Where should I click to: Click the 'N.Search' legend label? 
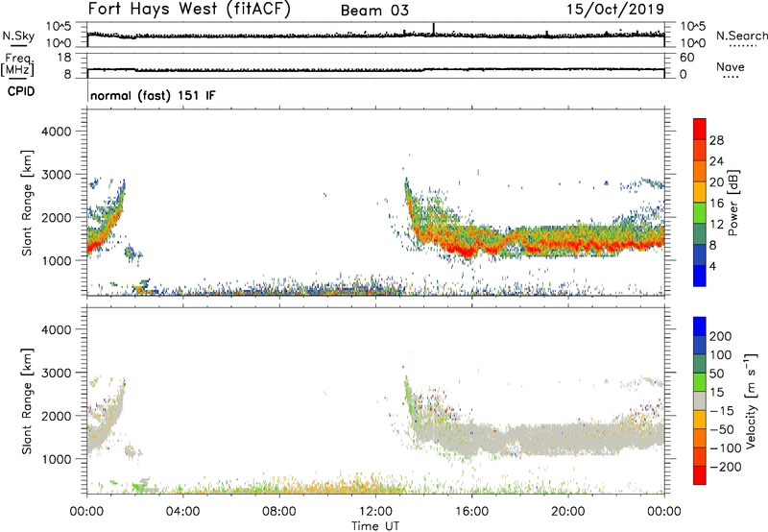tap(741, 36)
